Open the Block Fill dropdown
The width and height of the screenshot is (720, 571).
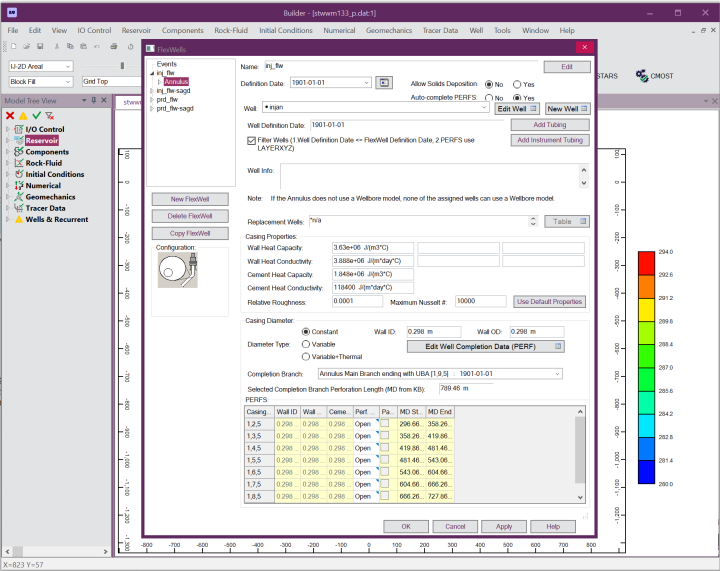pyautogui.click(x=68, y=82)
